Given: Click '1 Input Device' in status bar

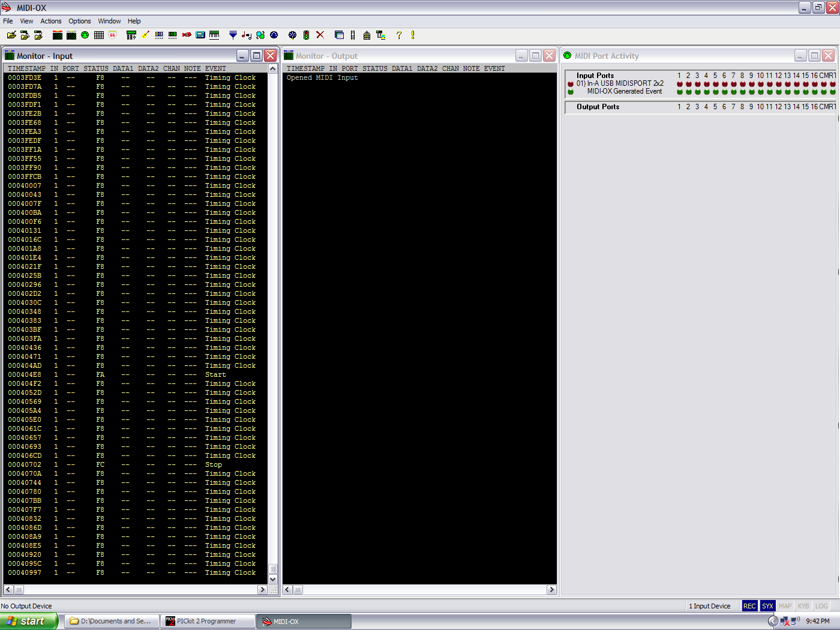Looking at the screenshot, I should click(710, 606).
